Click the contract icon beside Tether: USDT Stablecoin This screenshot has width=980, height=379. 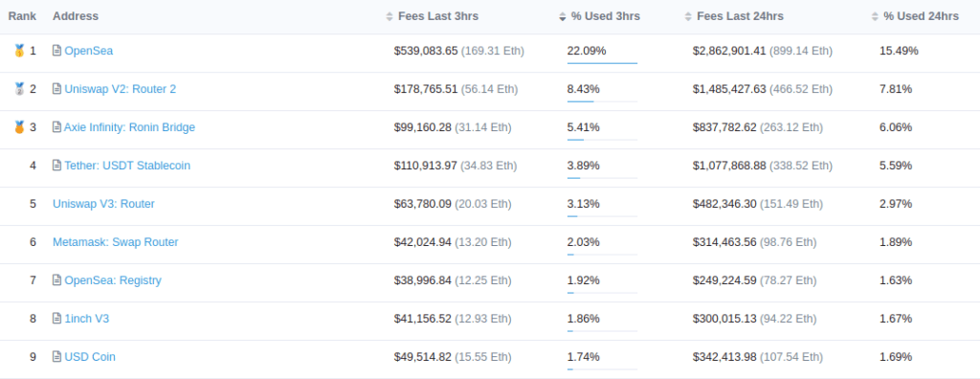point(56,166)
